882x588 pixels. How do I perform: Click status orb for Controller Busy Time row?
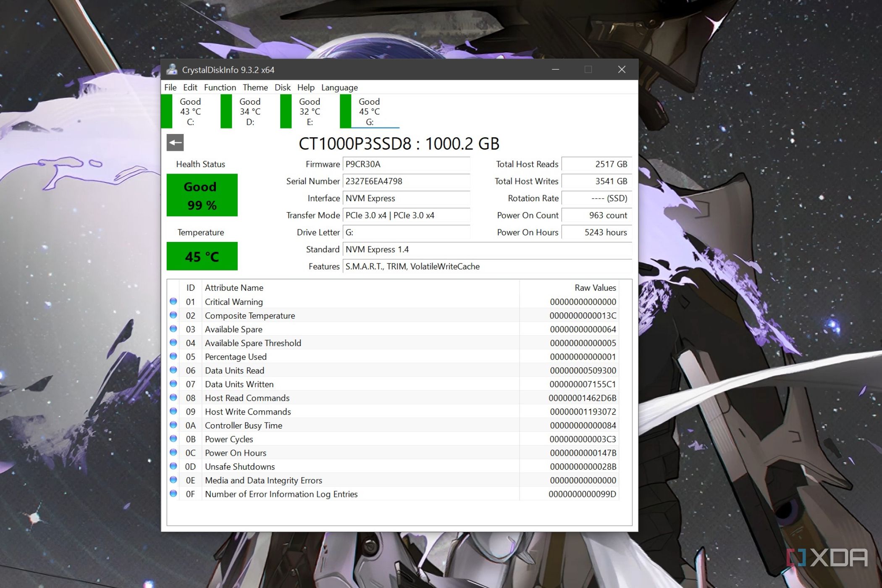tap(173, 425)
